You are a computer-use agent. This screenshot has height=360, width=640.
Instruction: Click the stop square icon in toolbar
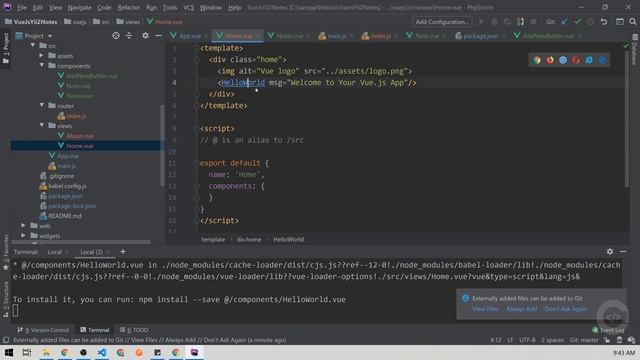pos(533,22)
